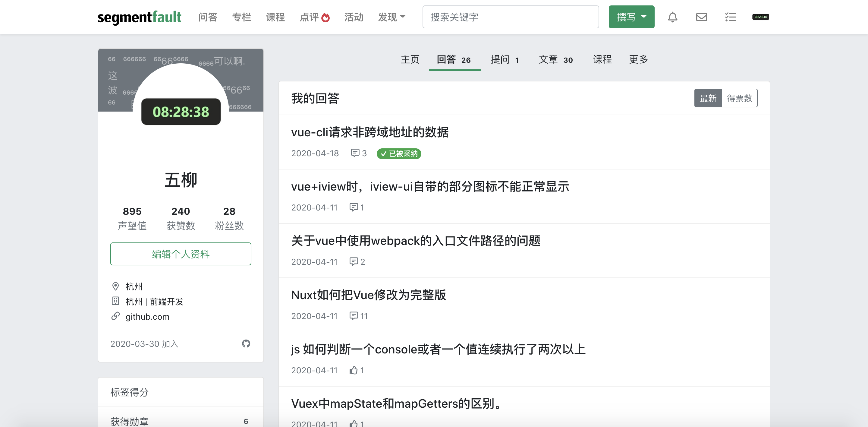Click 编辑个人资料 button
Screen dimensions: 868x427
coord(181,254)
